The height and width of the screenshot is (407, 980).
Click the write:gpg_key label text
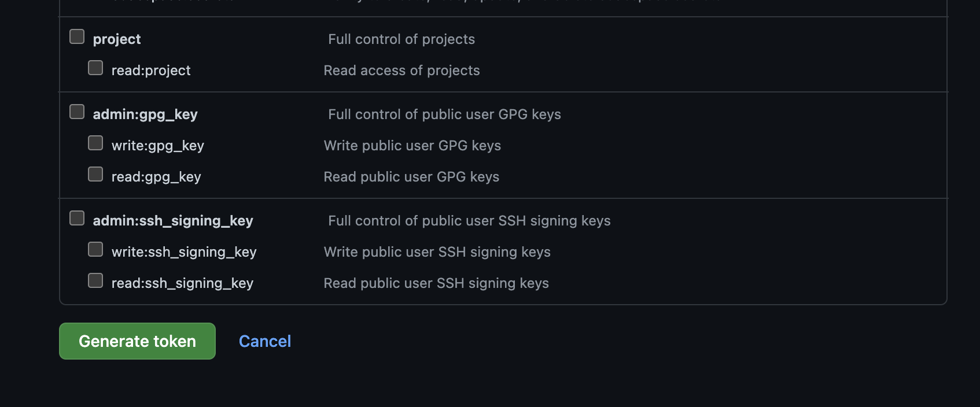pos(158,146)
